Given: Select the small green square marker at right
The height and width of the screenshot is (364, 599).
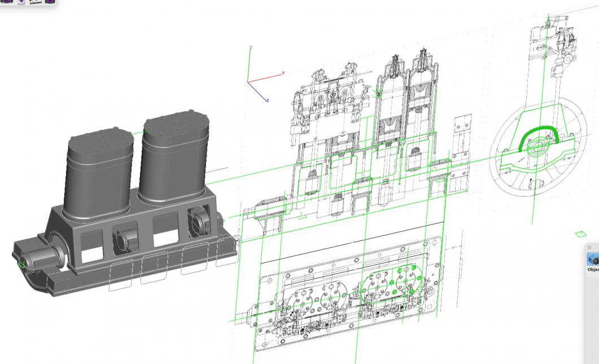Looking at the screenshot, I should 580,233.
